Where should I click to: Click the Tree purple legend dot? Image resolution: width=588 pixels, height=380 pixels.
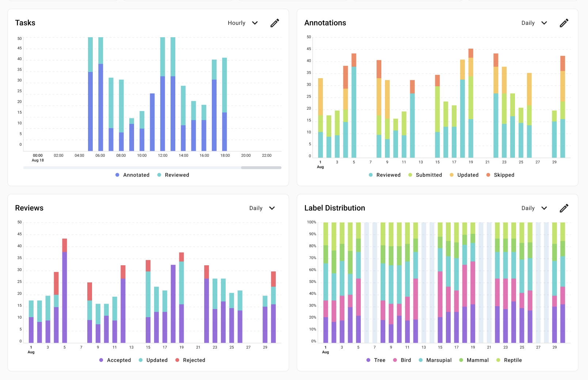tap(369, 360)
